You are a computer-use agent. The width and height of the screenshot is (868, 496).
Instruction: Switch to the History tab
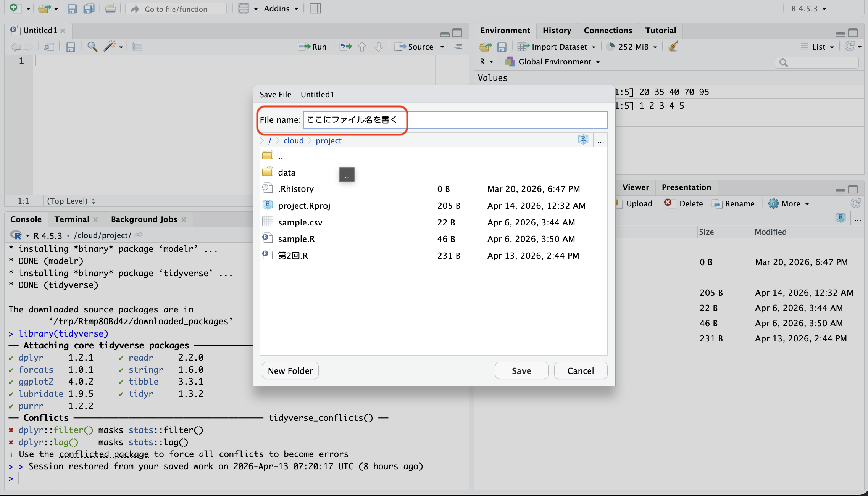pyautogui.click(x=557, y=31)
